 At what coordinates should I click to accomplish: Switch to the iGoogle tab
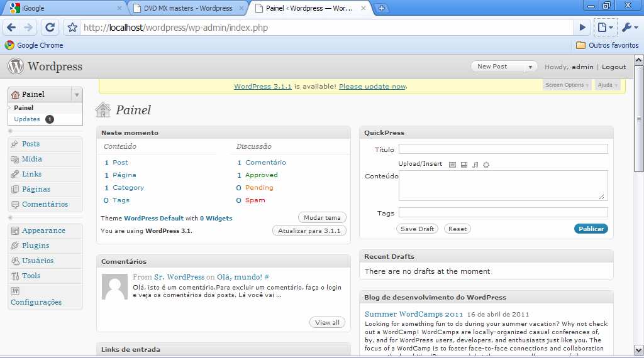[x=65, y=8]
